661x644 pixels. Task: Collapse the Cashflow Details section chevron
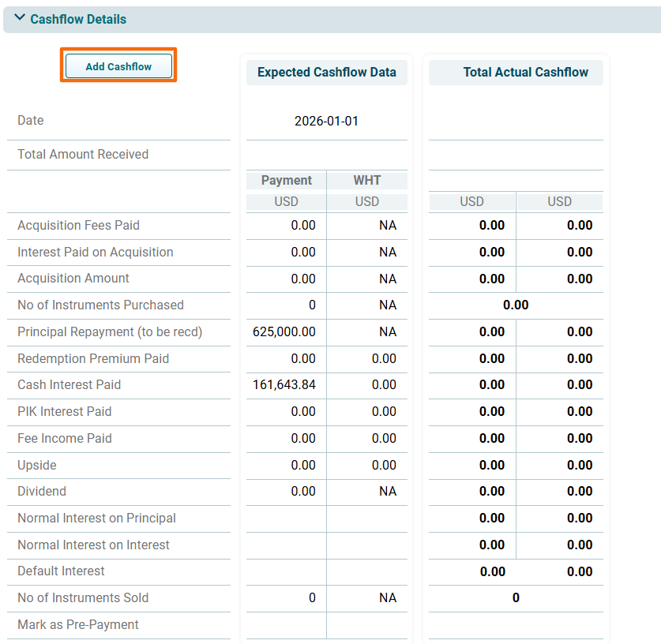point(20,18)
